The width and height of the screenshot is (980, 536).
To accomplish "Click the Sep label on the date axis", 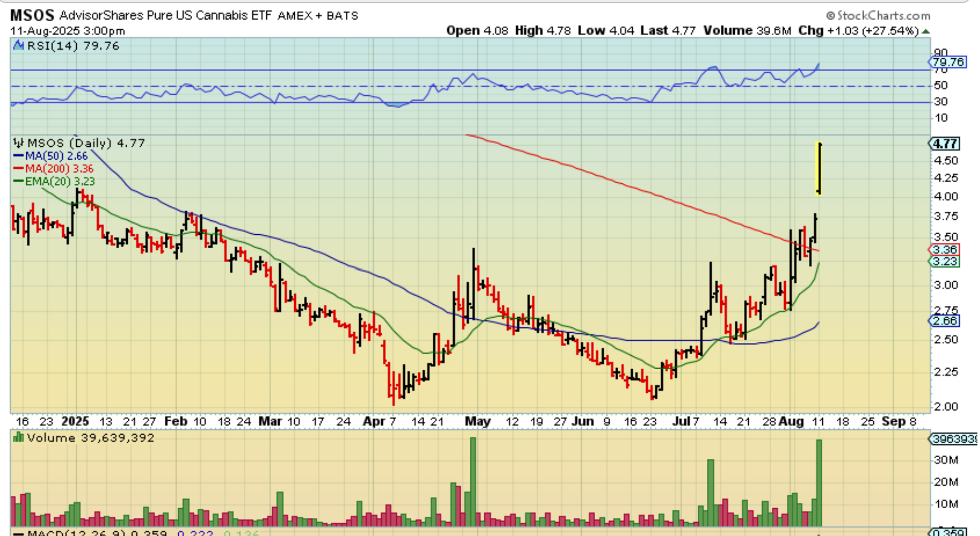I will (x=893, y=421).
